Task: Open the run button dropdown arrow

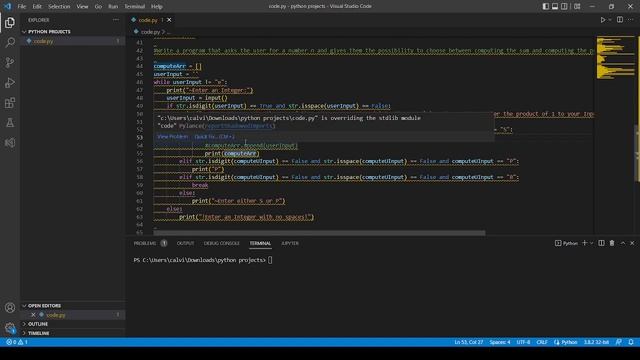Action: tap(610, 20)
